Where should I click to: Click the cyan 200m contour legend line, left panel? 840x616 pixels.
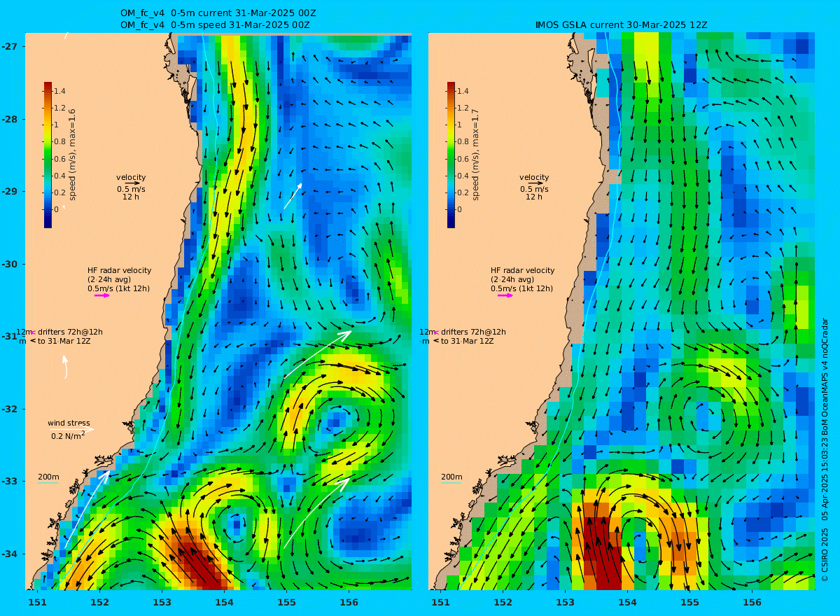click(48, 483)
